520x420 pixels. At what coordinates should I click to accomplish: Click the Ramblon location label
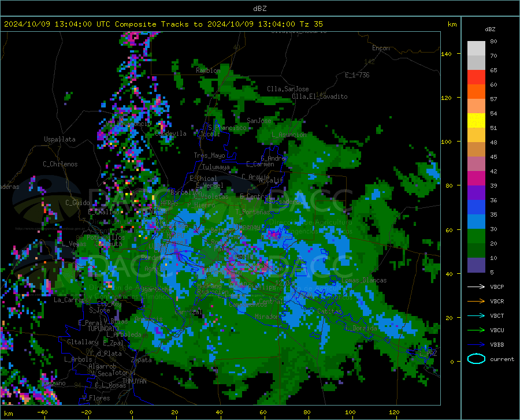click(x=208, y=70)
